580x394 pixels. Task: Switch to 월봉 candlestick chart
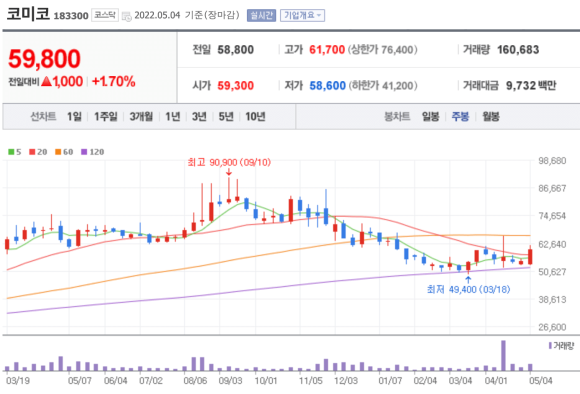click(x=491, y=117)
